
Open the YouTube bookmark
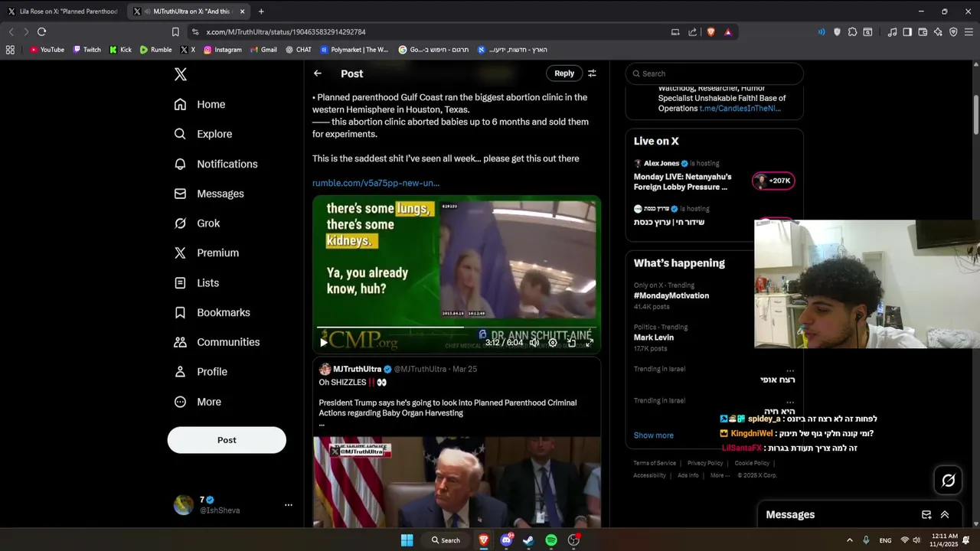[47, 50]
